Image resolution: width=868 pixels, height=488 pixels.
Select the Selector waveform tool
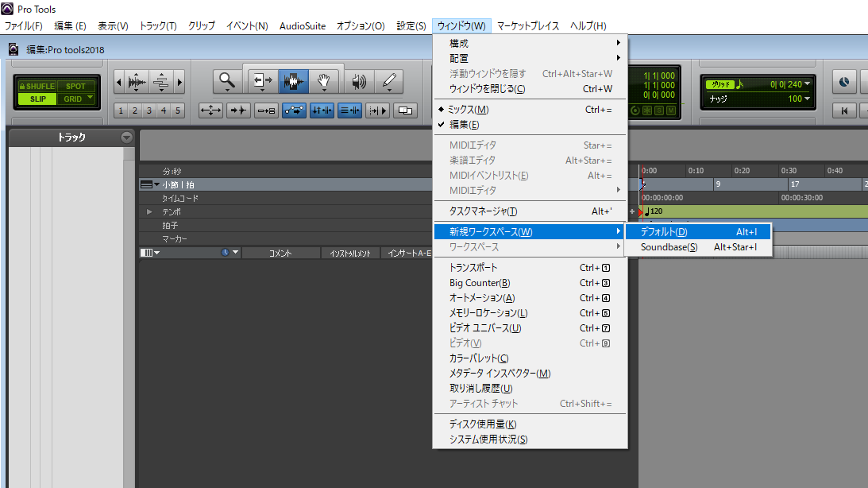[293, 81]
